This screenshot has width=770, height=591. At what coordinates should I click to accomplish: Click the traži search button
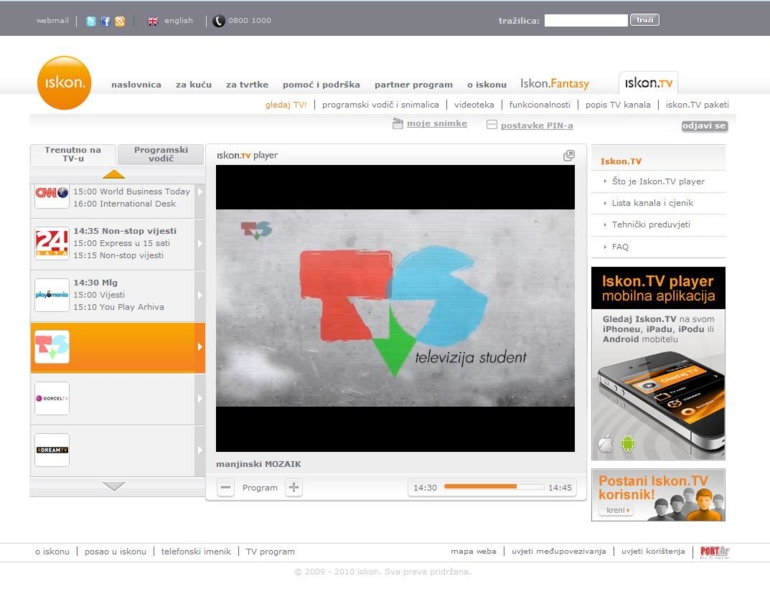[x=645, y=20]
